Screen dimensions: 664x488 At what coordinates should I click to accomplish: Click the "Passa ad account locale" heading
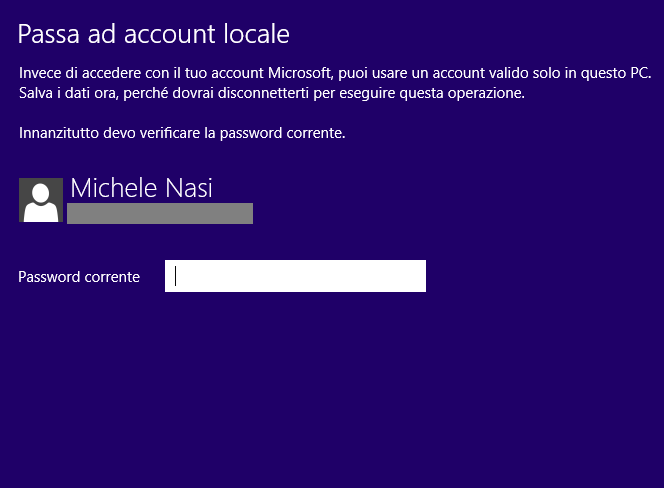click(154, 34)
